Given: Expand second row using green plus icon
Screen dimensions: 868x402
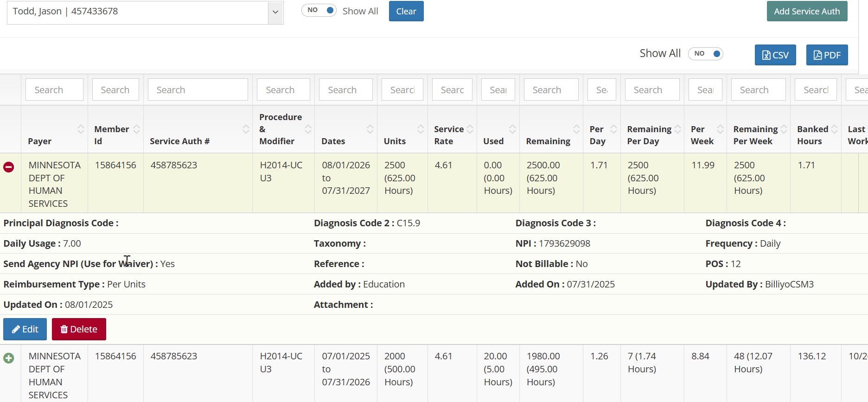Looking at the screenshot, I should point(9,358).
